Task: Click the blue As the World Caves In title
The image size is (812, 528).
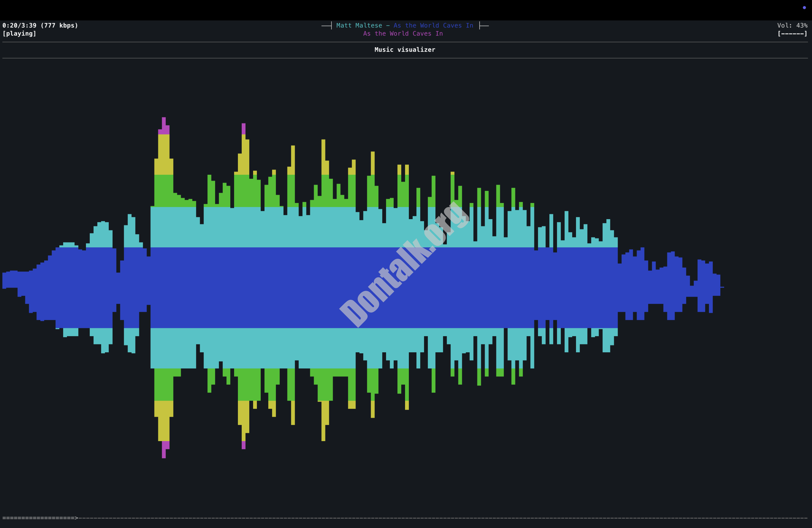Action: [433, 26]
